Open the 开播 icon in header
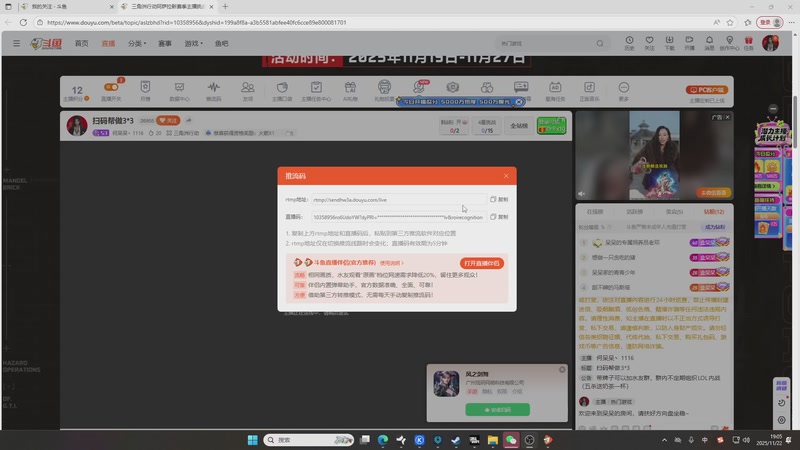 [689, 43]
